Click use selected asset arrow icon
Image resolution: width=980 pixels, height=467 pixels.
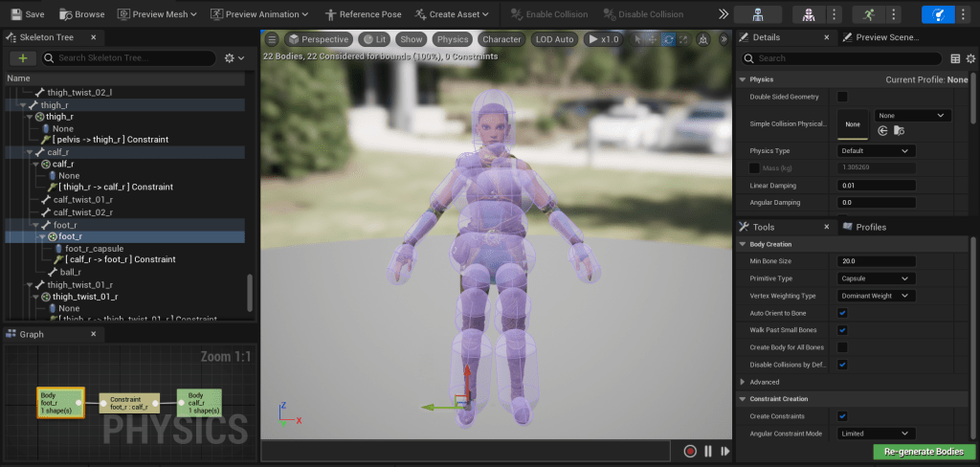tap(882, 131)
